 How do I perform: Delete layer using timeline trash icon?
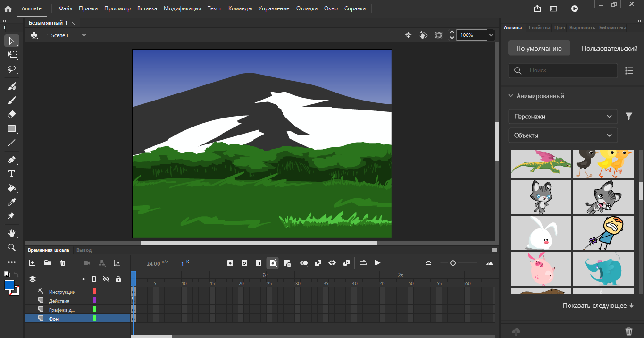(63, 263)
